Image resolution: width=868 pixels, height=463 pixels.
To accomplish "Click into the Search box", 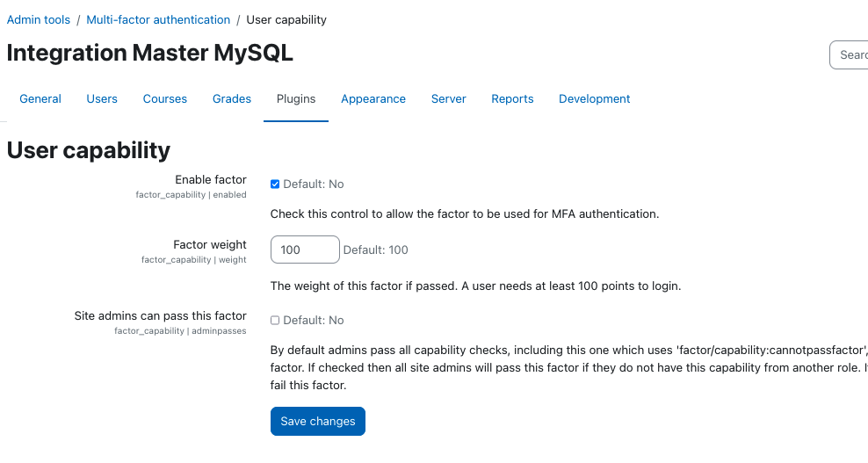I will [849, 54].
